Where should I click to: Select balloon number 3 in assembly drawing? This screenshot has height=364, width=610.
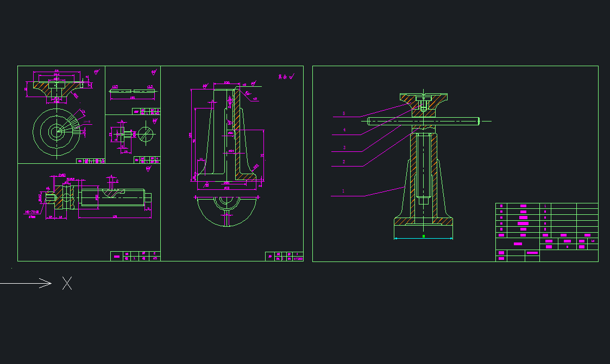click(344, 148)
